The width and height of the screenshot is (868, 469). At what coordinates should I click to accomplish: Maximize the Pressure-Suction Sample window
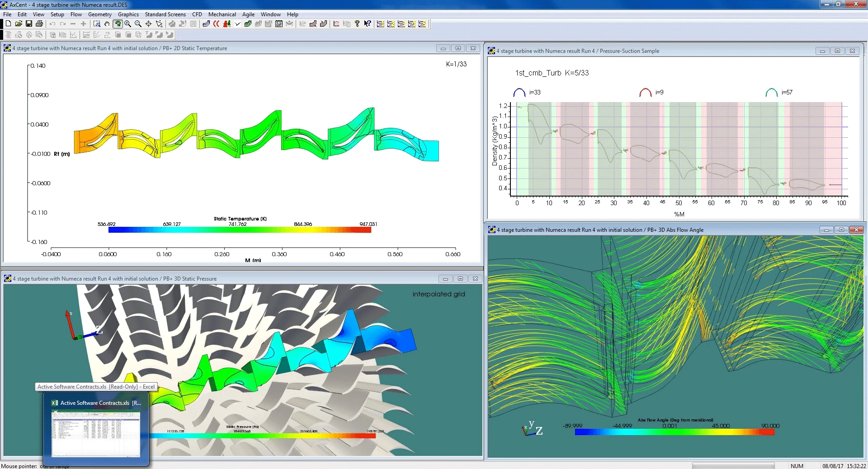(837, 51)
